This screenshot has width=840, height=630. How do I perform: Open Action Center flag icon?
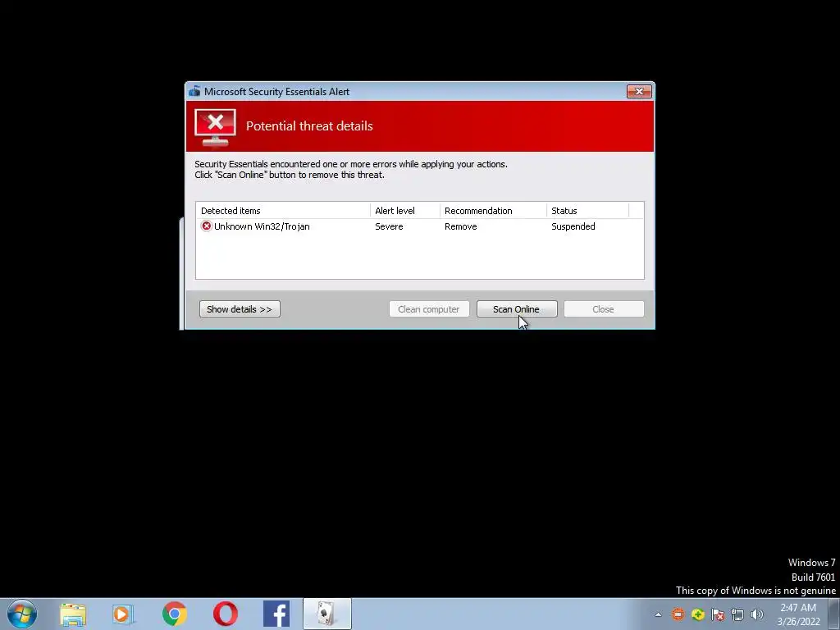[717, 614]
